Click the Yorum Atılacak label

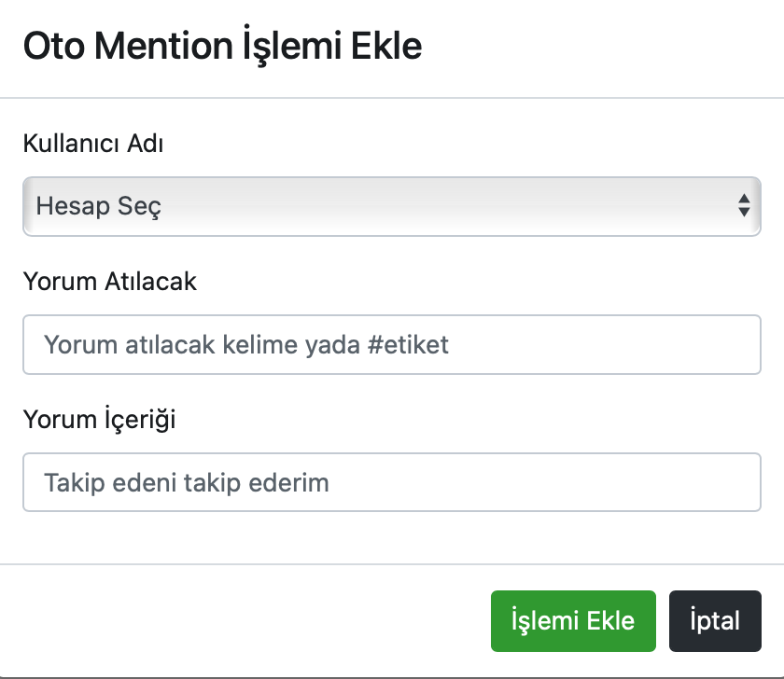coord(109,282)
